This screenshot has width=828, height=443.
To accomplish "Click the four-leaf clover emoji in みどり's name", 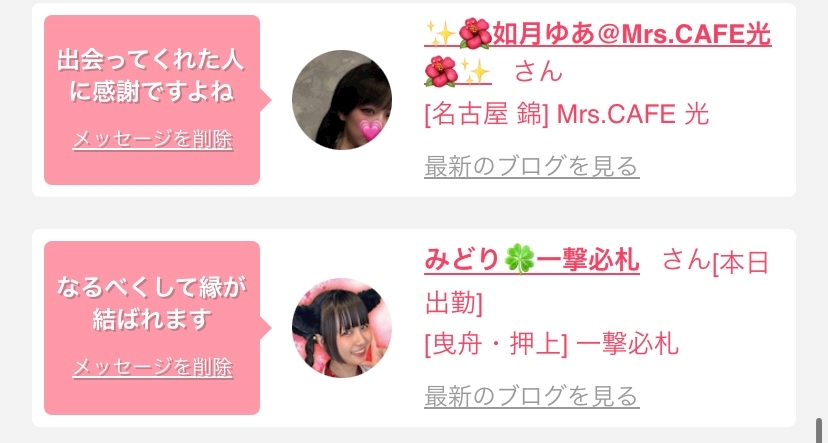I will (519, 262).
